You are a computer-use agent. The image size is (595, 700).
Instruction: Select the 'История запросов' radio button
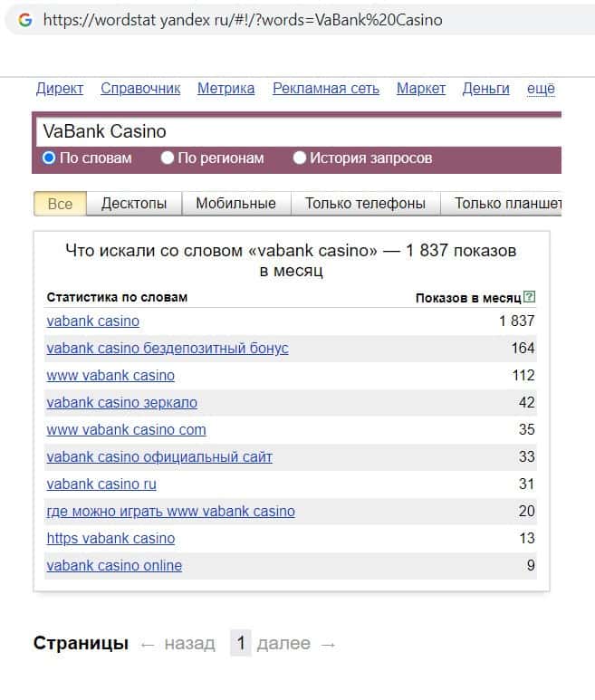click(x=299, y=158)
